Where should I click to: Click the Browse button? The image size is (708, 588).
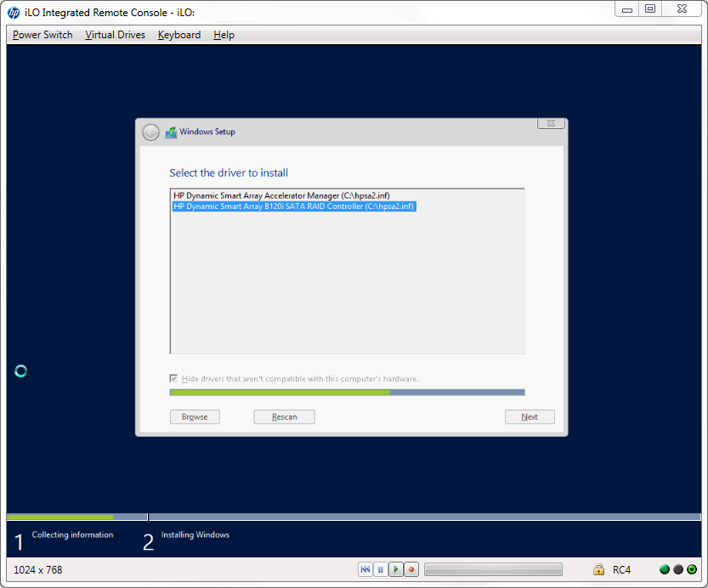[x=195, y=417]
